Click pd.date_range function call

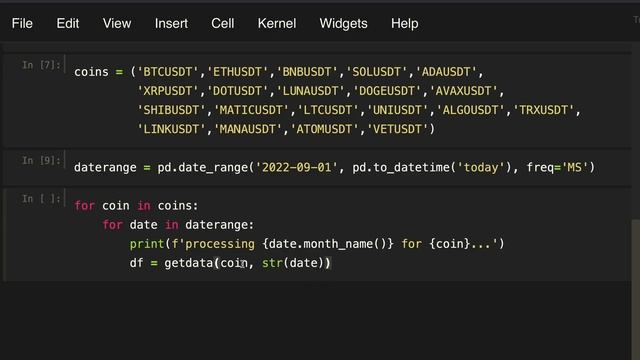pyautogui.click(x=202, y=168)
